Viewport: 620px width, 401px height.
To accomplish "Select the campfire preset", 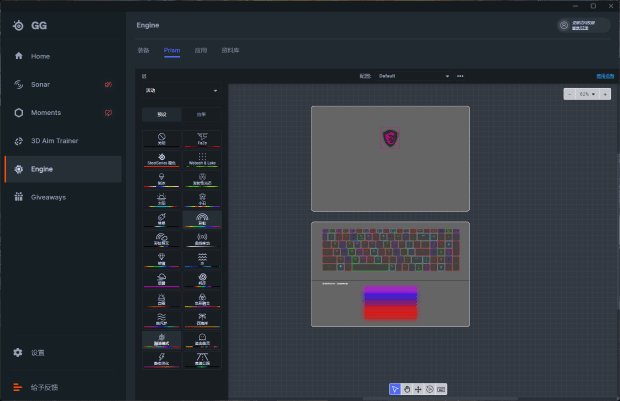I will tap(202, 300).
